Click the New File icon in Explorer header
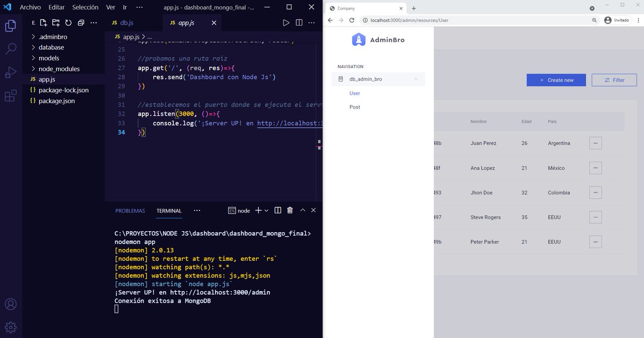This screenshot has width=644, height=338. point(45,23)
